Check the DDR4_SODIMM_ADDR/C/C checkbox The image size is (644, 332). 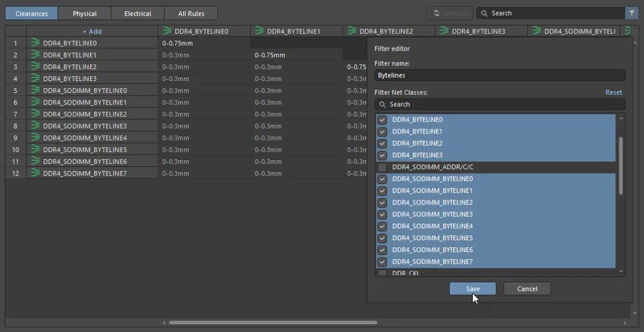(x=382, y=167)
